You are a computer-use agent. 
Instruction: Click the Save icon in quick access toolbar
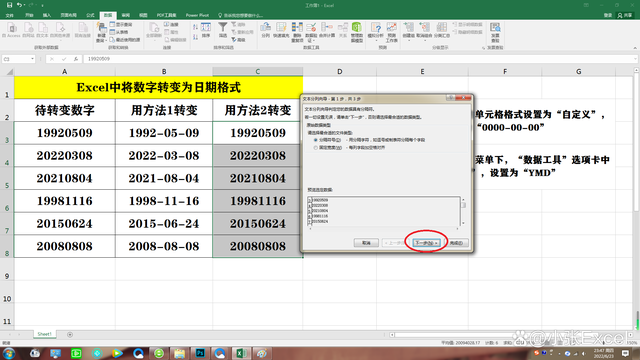(9, 5)
